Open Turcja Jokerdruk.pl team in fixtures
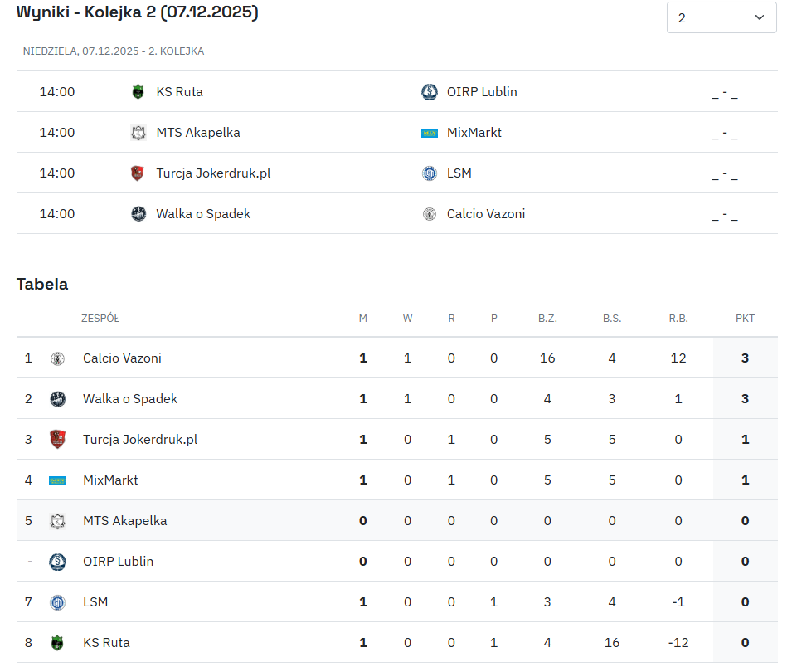This screenshot has height=672, width=787. (x=213, y=173)
